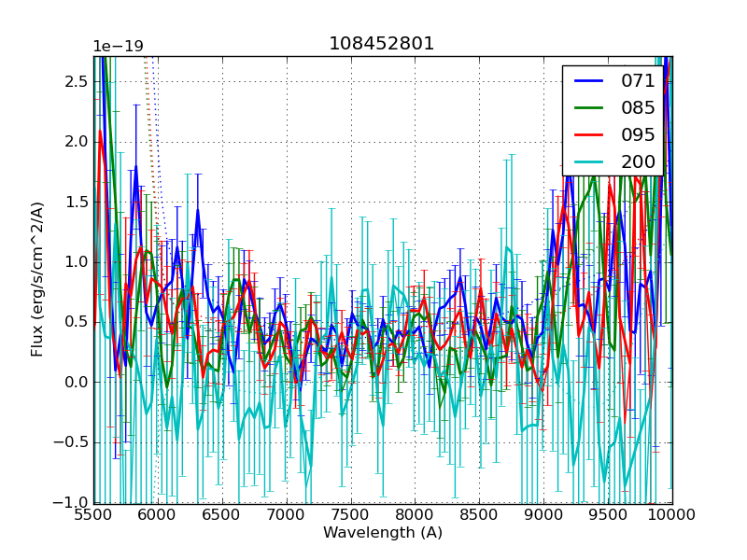Click the Flux (erg/s/cm^2/A) axis label
Screen dimensions: 747x560
(x=37, y=280)
